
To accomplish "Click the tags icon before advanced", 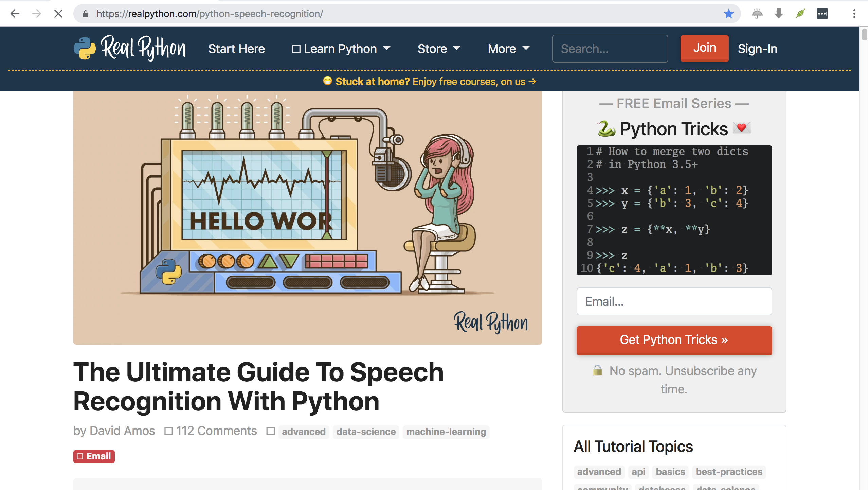I will 270,431.
